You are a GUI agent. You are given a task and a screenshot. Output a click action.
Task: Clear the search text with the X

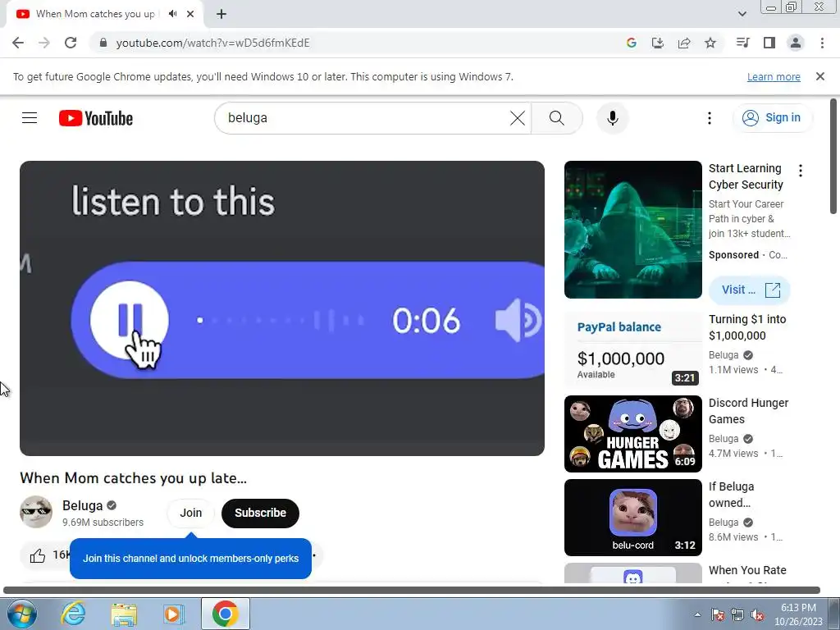click(518, 118)
